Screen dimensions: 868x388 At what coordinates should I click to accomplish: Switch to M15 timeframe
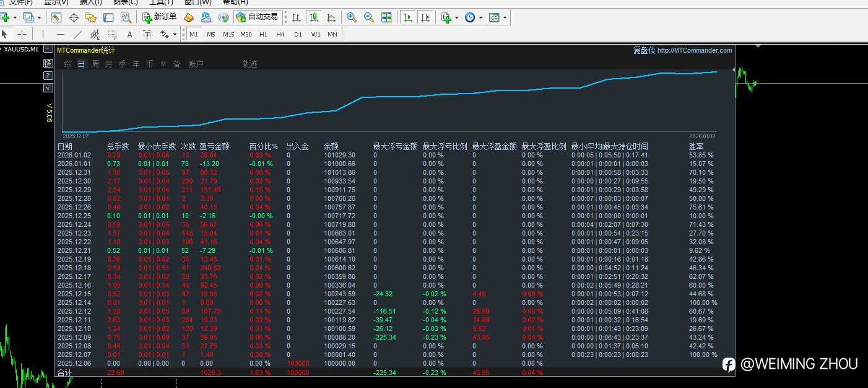coord(228,34)
